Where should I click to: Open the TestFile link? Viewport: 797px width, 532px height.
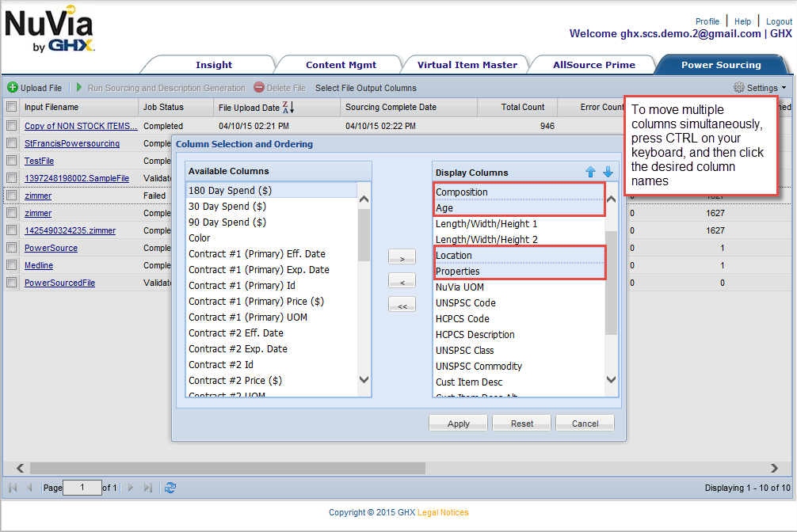[39, 161]
